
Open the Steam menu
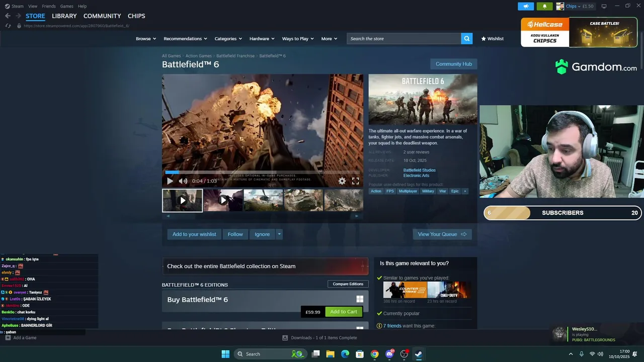(15, 6)
